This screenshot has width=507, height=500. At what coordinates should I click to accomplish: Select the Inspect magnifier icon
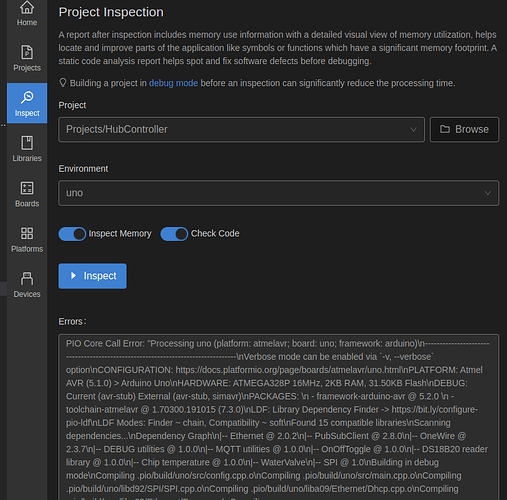pyautogui.click(x=27, y=97)
